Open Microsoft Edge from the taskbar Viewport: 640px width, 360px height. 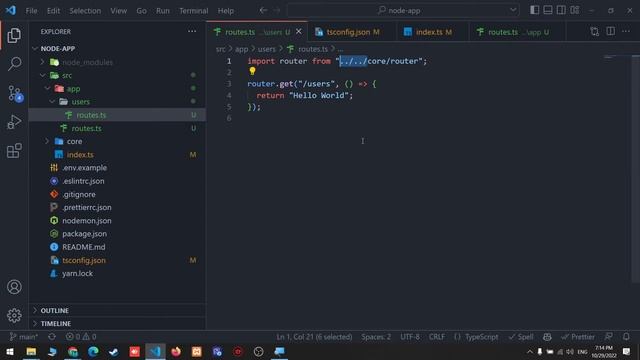point(93,351)
